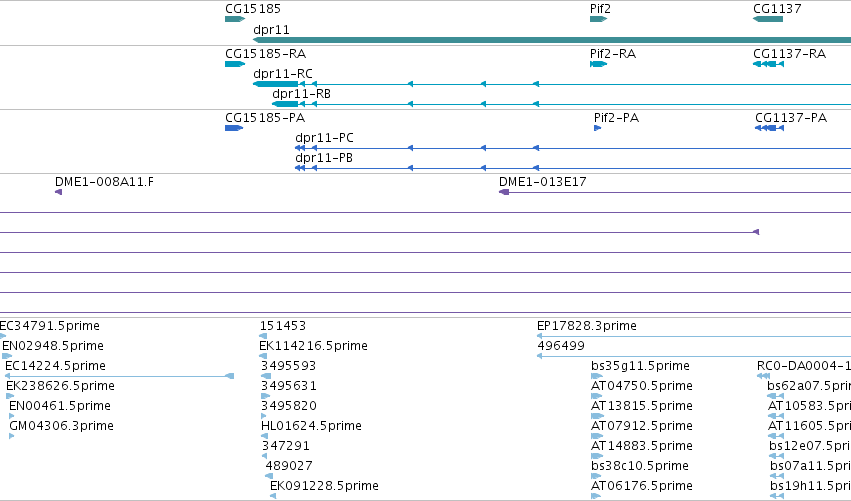Click the GM04306.3prime EST label
Viewport: 851px width, 501px height.
tap(61, 426)
